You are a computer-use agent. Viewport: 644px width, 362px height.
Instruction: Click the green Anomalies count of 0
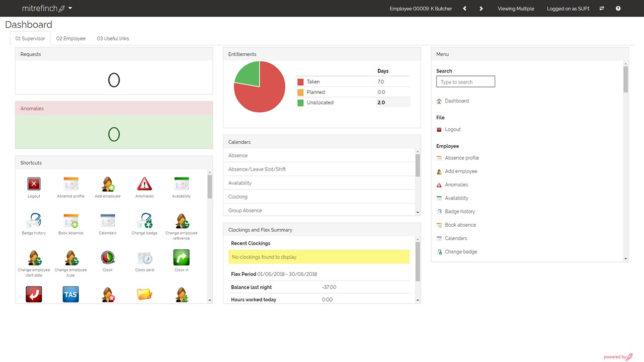point(114,134)
